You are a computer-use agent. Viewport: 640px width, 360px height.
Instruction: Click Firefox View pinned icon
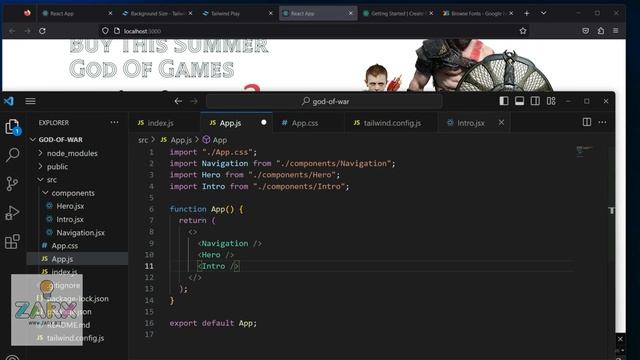tap(27, 13)
